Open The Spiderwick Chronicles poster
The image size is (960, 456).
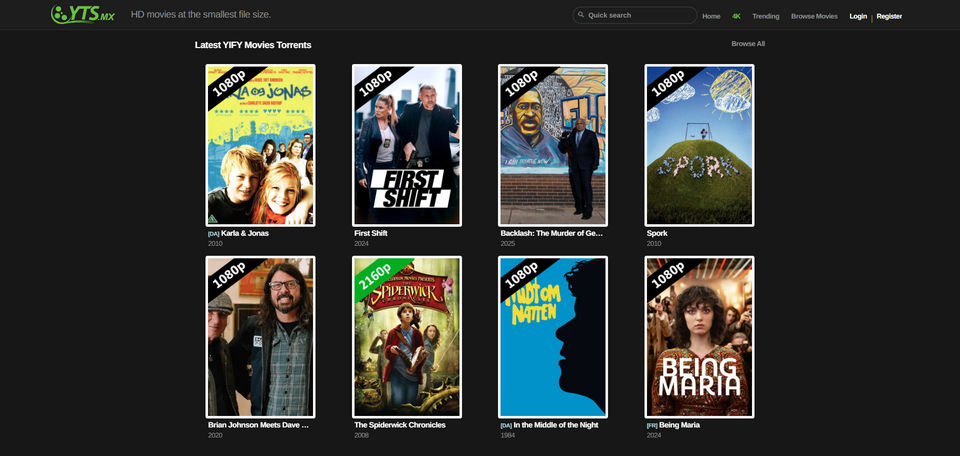(407, 337)
